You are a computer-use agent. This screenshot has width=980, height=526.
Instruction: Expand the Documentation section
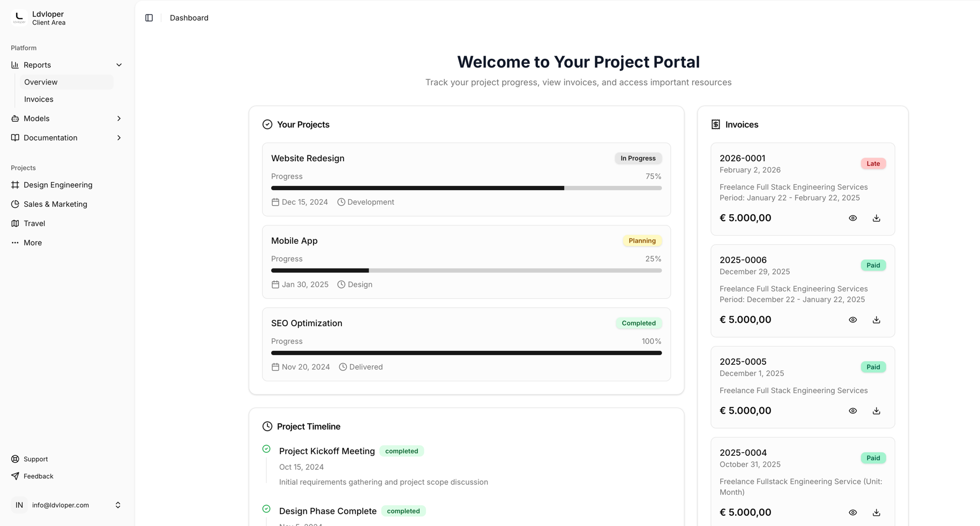[x=119, y=138]
